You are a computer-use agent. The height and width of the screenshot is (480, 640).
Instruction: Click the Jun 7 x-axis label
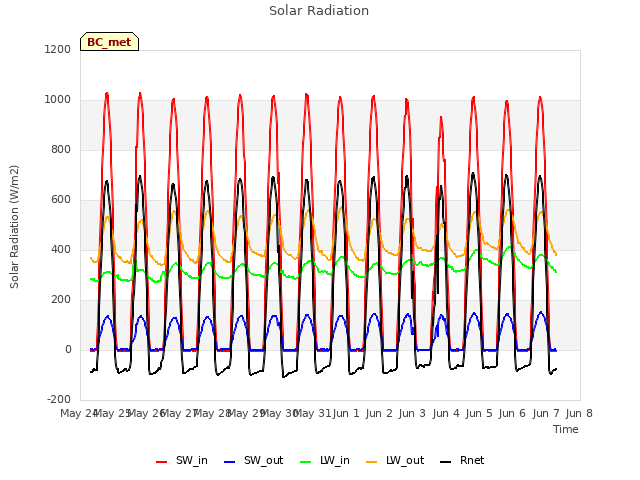[x=546, y=413]
